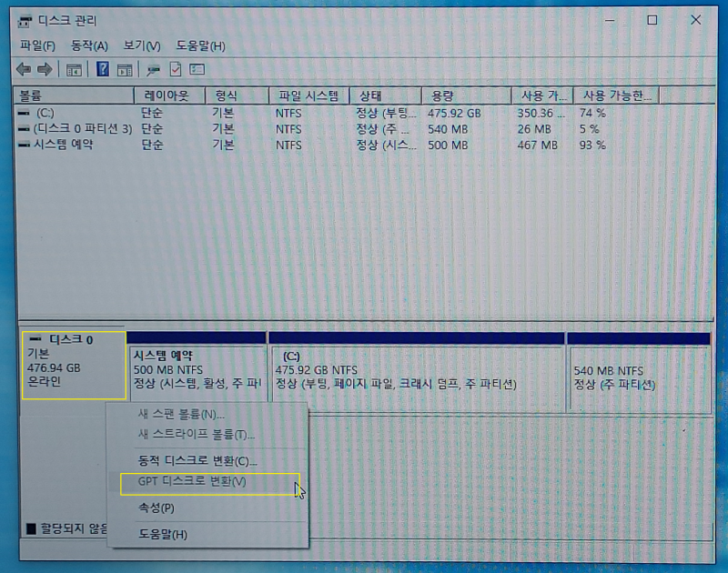Sort by the 파일 시스템 column header
The height and width of the screenshot is (573, 728).
click(308, 95)
